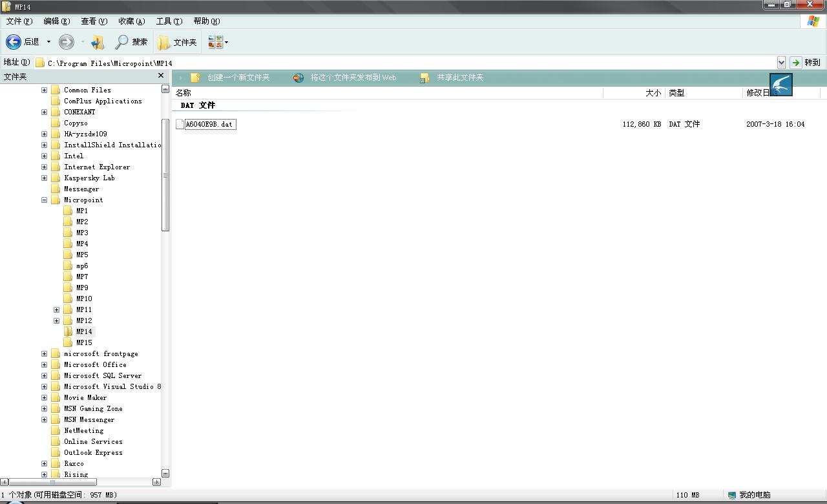Select the ComPlus Applications folder
This screenshot has height=504, width=827.
pos(103,101)
